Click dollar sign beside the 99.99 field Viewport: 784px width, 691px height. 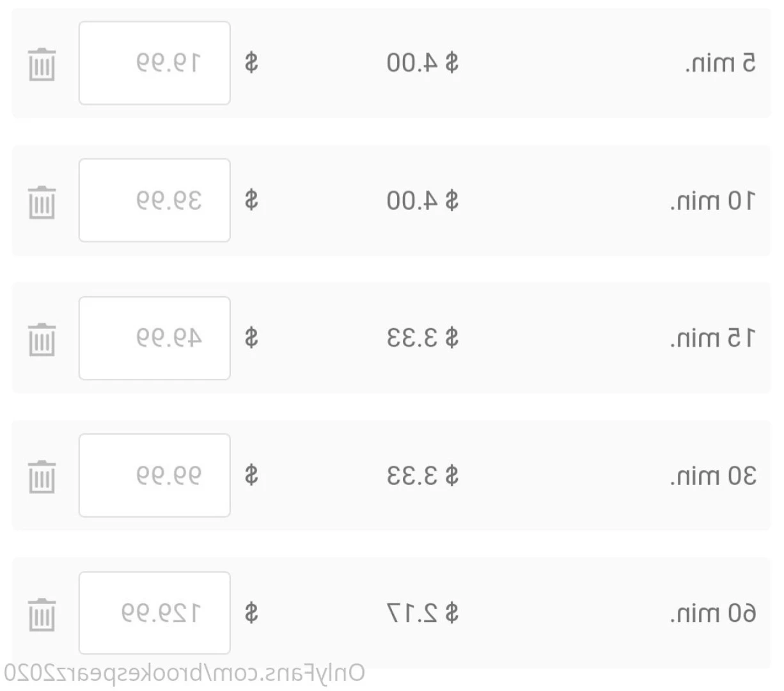(x=252, y=475)
